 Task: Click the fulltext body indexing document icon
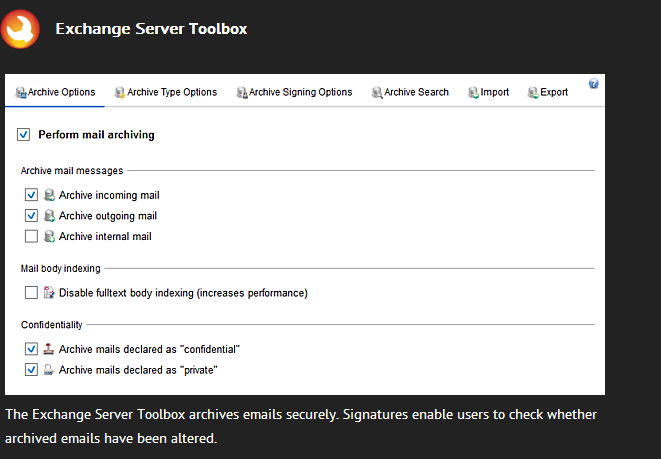49,293
